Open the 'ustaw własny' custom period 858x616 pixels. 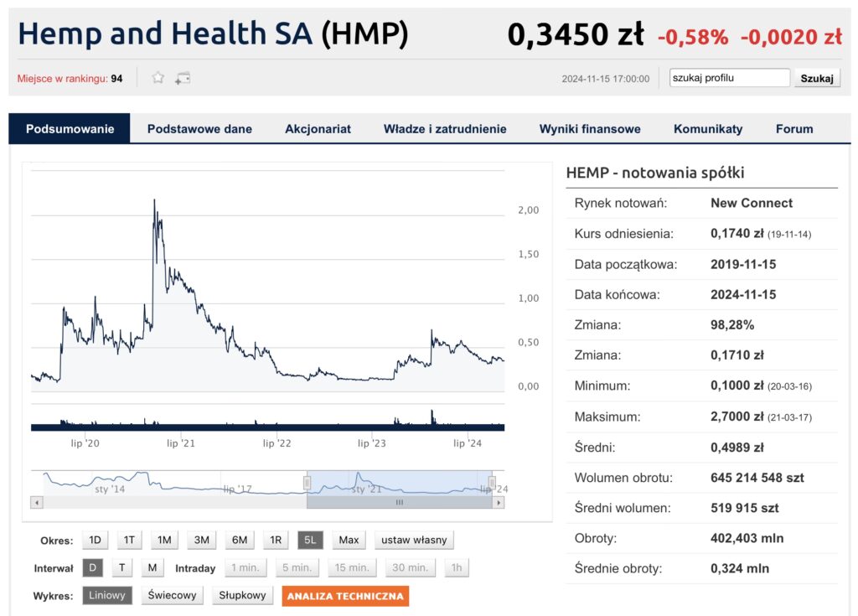click(414, 540)
